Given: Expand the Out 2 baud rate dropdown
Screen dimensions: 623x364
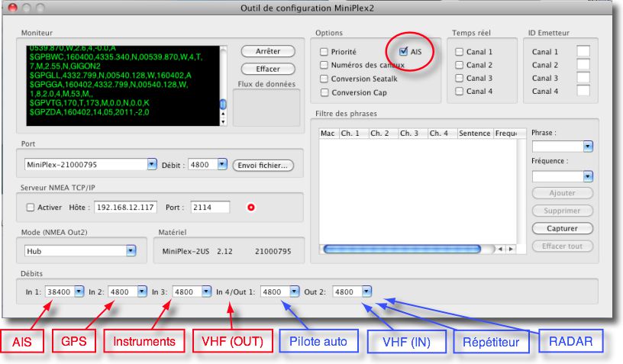Looking at the screenshot, I should [366, 292].
